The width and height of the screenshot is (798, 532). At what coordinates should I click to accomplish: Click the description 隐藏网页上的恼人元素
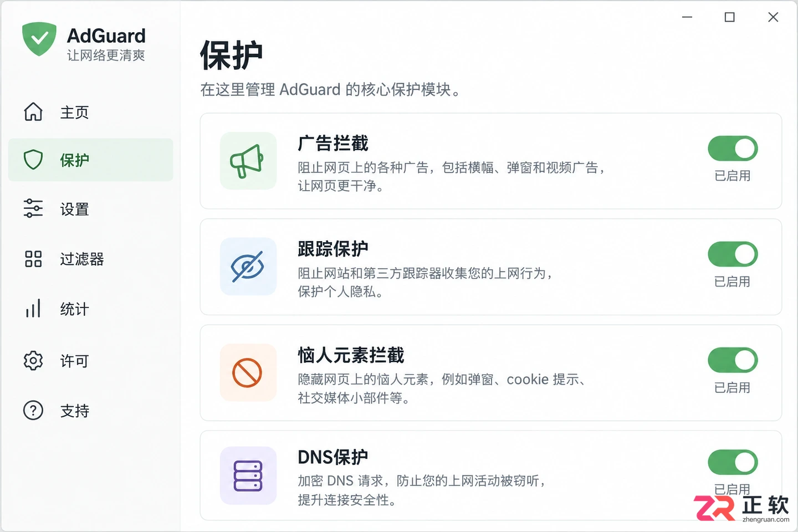(x=442, y=388)
